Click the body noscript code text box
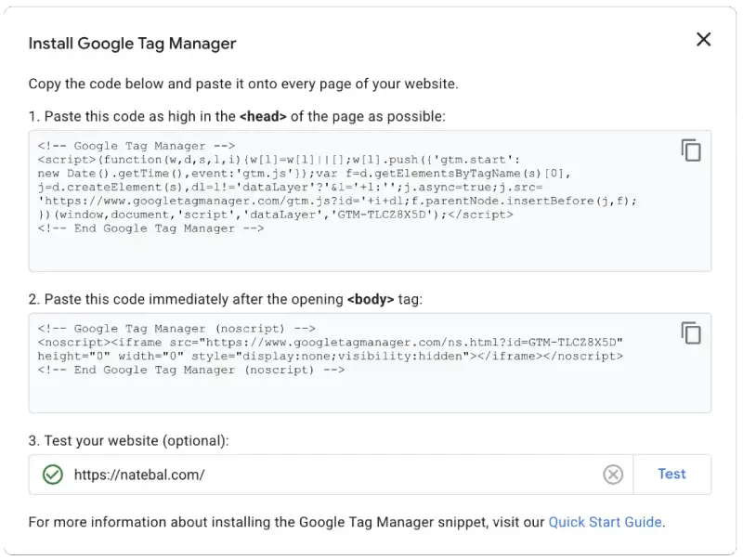The image size is (743, 560). pyautogui.click(x=370, y=363)
